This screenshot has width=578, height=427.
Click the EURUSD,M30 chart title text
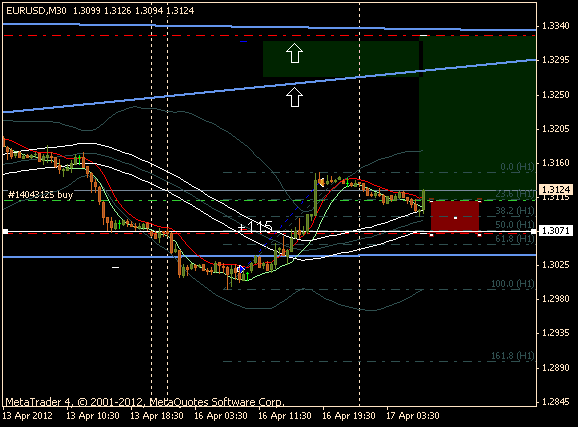[36, 11]
